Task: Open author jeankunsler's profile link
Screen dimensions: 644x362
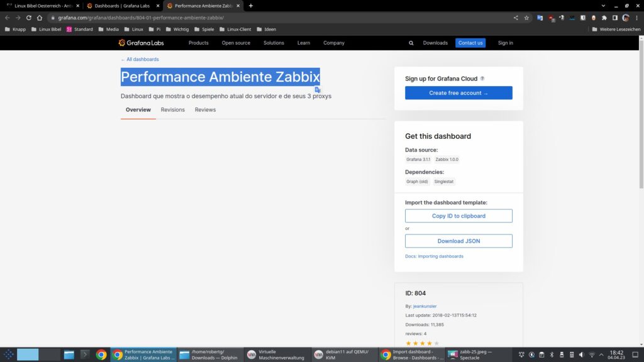Action: click(x=425, y=306)
